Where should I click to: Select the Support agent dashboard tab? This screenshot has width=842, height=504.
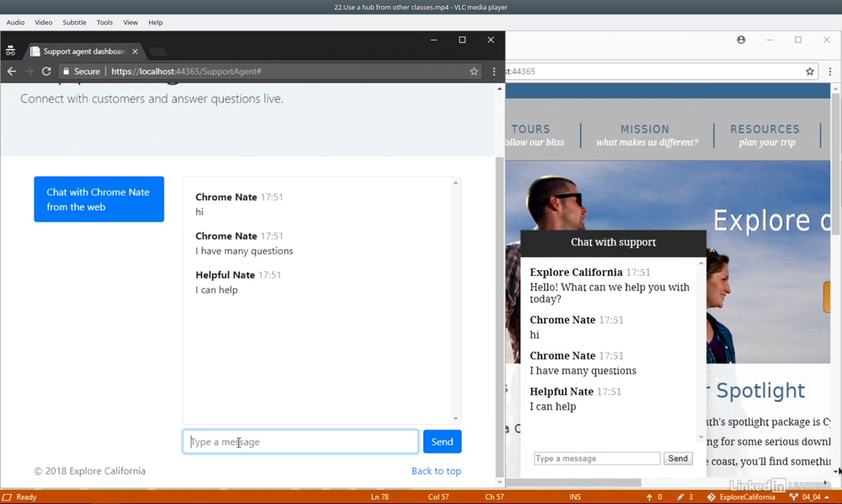tap(84, 51)
